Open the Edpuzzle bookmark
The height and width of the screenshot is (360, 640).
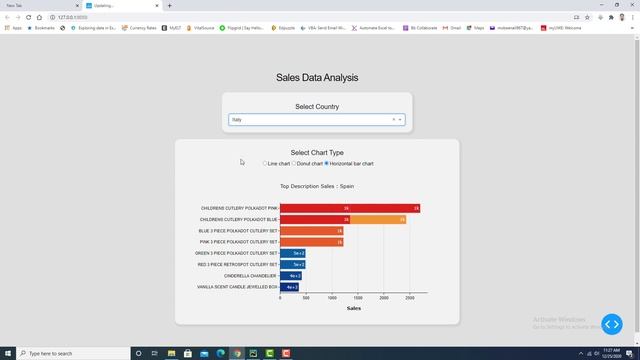coord(283,28)
